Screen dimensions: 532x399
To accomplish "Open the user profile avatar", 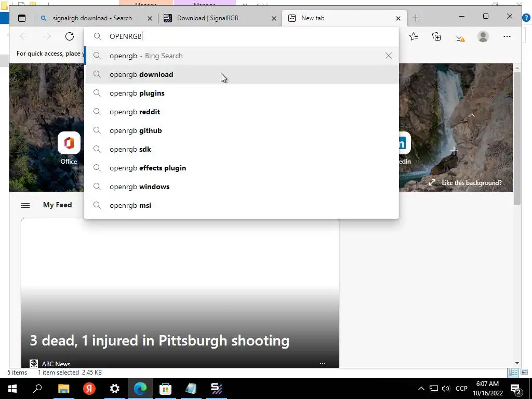I will (x=483, y=36).
